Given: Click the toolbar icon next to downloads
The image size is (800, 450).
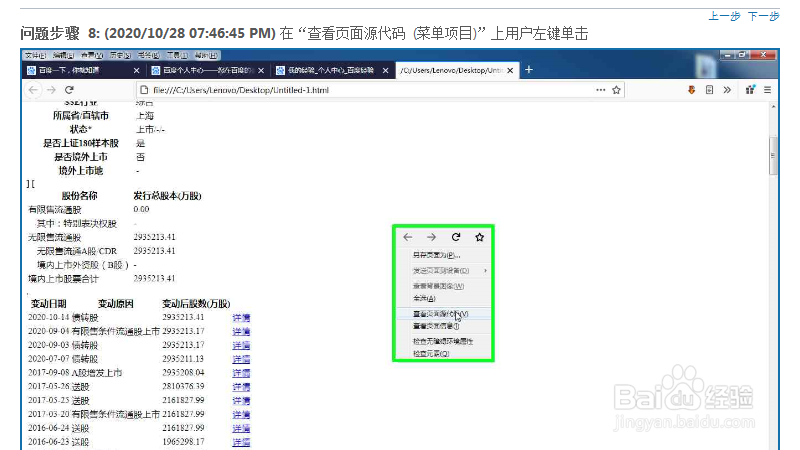Looking at the screenshot, I should [709, 90].
